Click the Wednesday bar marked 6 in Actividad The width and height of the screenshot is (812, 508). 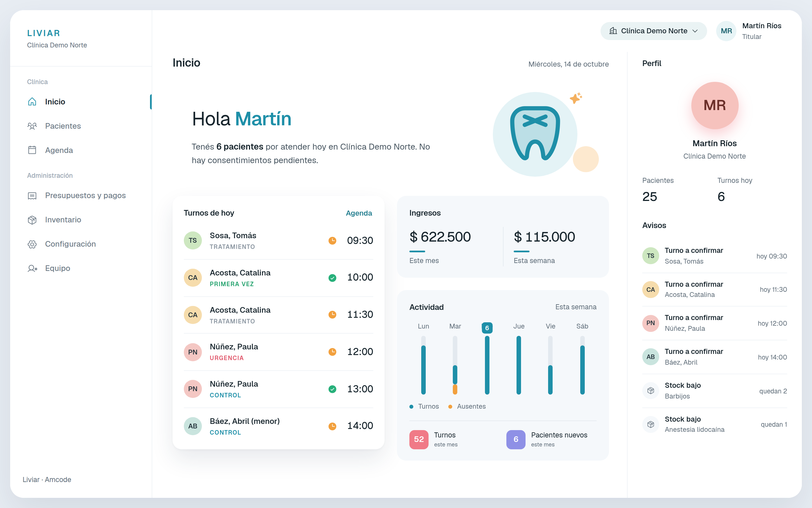(x=487, y=365)
